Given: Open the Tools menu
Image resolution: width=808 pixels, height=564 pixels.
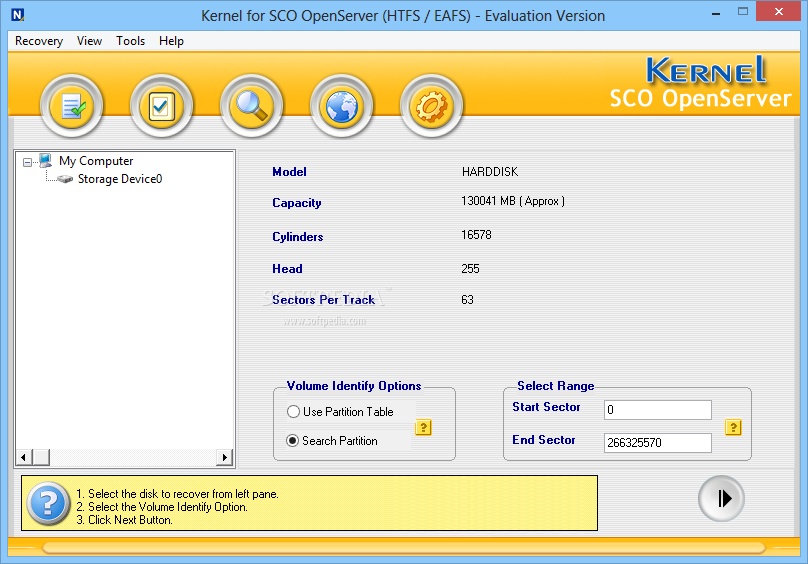Looking at the screenshot, I should (130, 41).
